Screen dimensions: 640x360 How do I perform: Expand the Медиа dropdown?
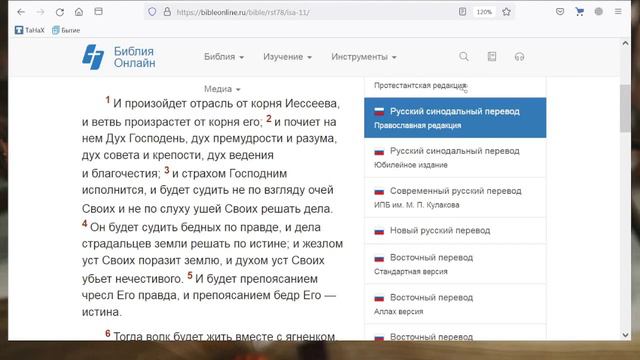222,89
